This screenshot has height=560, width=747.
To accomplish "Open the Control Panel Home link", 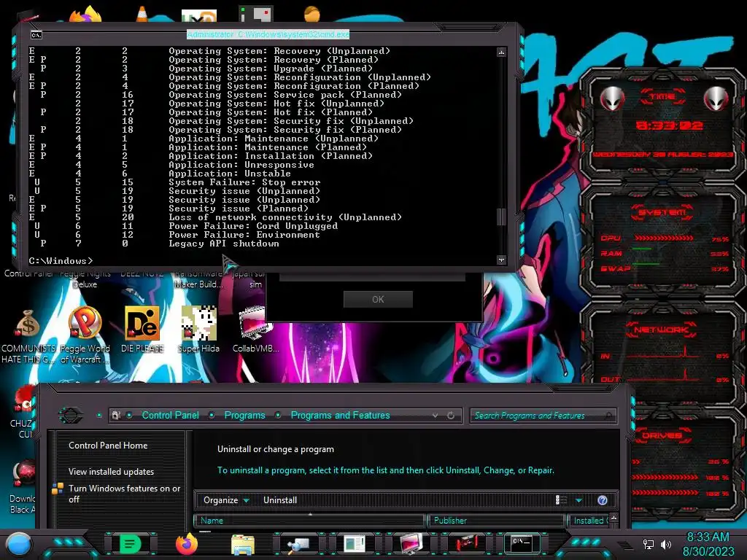I will tap(108, 446).
